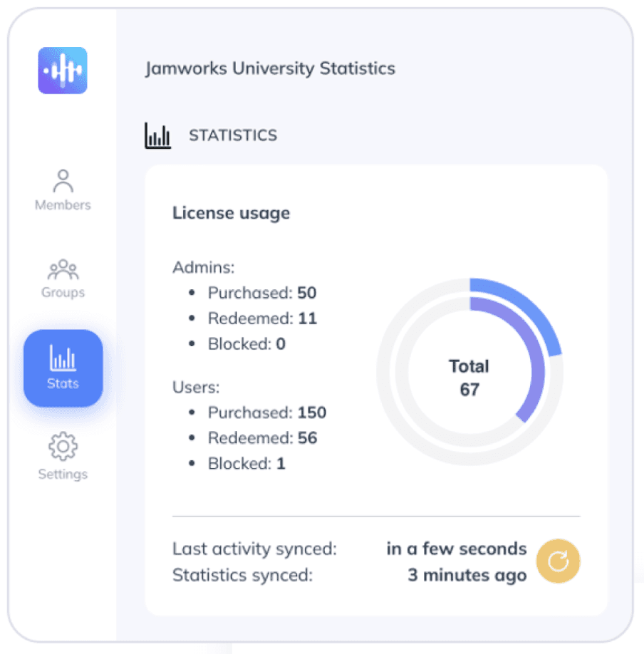Click the Jamworks University Statistics title

[x=270, y=68]
